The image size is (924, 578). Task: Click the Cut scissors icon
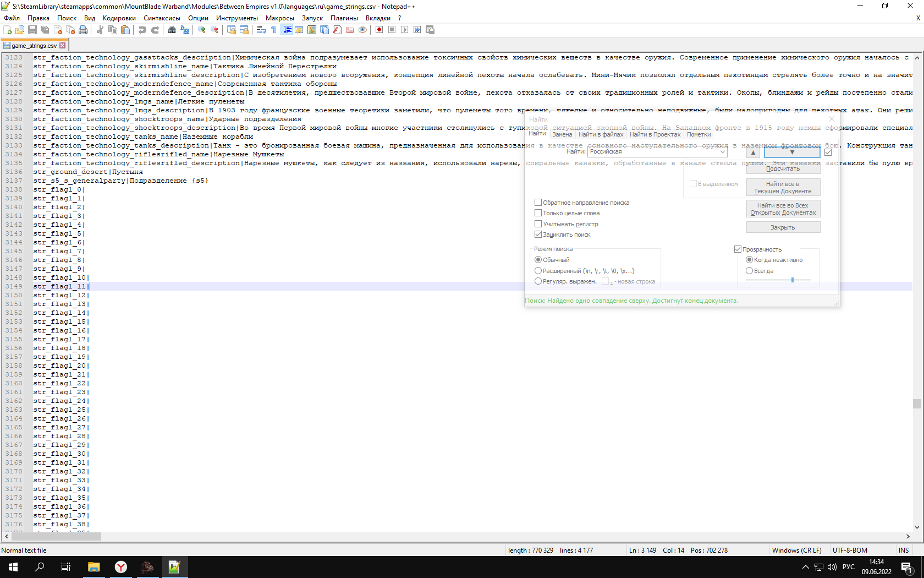pos(100,30)
